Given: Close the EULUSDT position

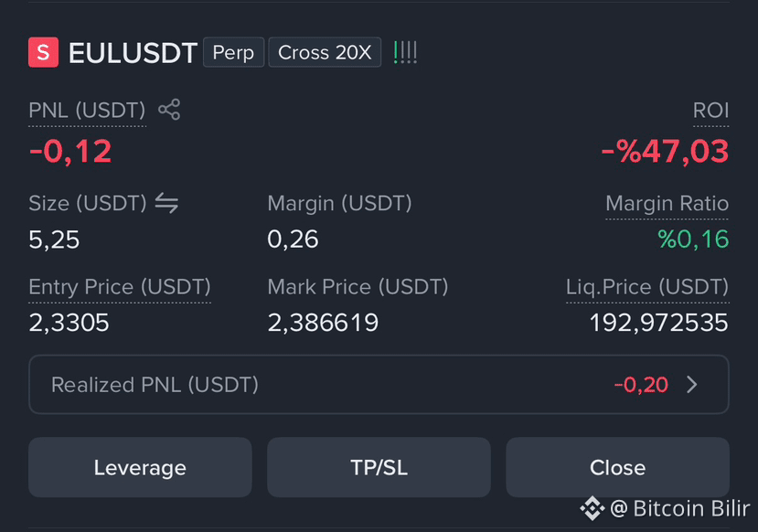Looking at the screenshot, I should (x=617, y=467).
